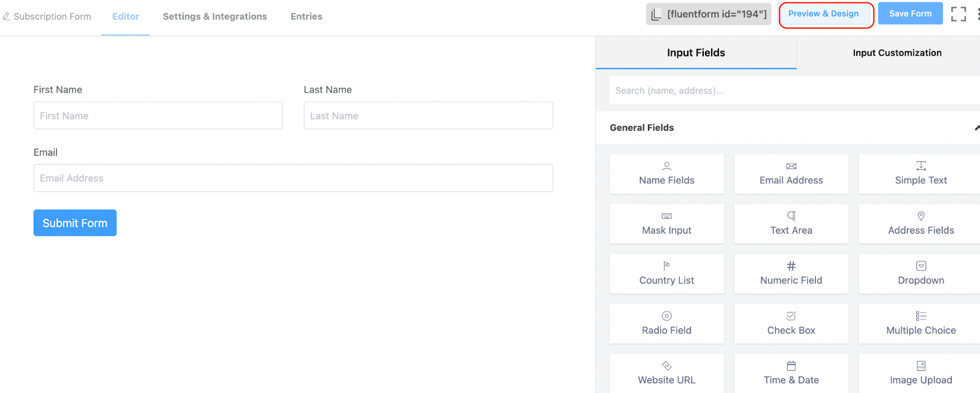Copy the fluentform shortcode

pos(709,14)
